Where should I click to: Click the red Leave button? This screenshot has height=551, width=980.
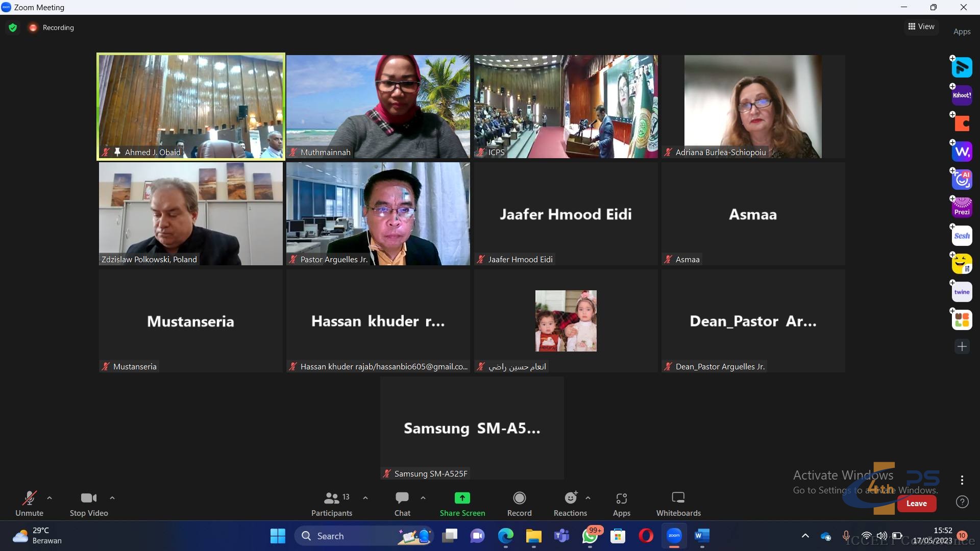pos(916,504)
